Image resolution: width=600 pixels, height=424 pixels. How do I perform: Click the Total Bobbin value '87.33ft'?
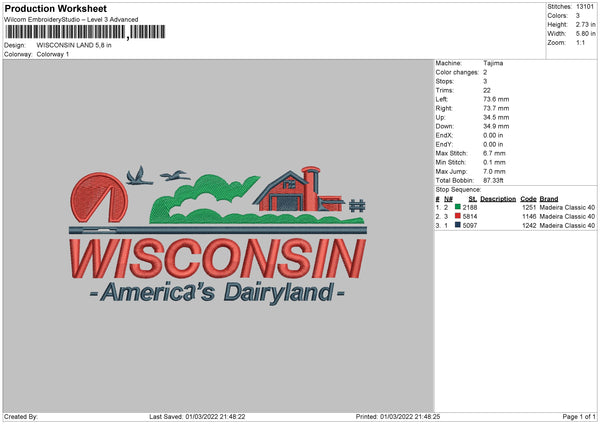click(x=493, y=180)
